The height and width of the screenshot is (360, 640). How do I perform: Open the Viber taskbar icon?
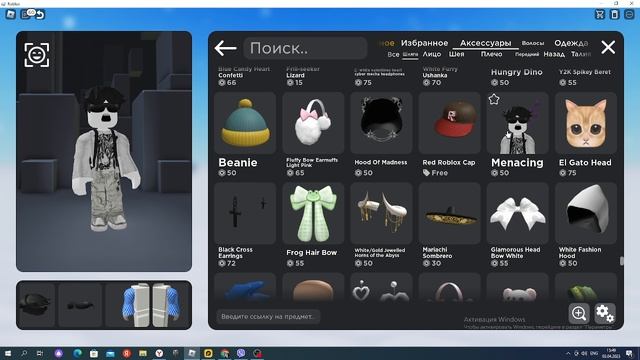pos(241,353)
